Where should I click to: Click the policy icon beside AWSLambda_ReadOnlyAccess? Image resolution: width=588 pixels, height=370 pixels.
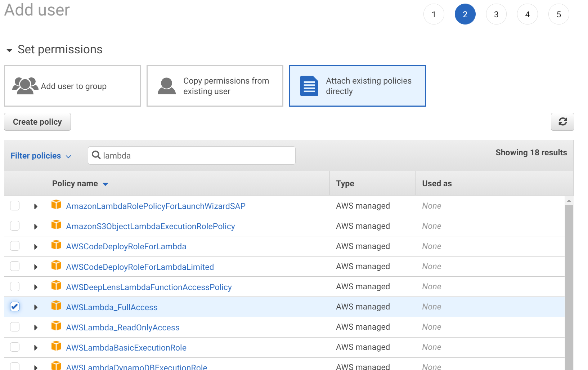56,326
